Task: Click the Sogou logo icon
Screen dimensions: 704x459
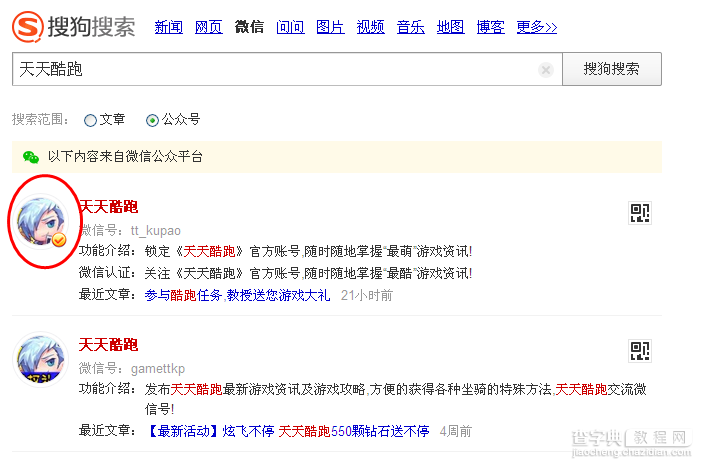Action: [x=27, y=27]
